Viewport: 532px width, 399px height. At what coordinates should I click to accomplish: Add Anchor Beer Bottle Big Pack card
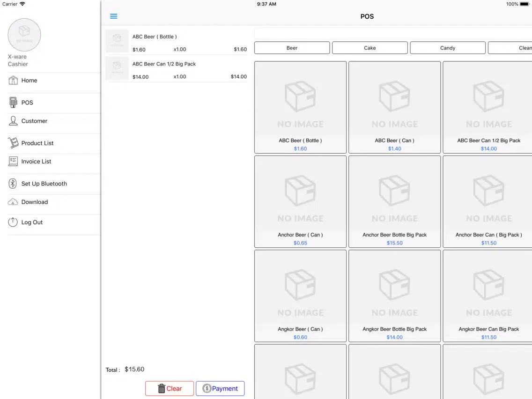click(x=395, y=201)
